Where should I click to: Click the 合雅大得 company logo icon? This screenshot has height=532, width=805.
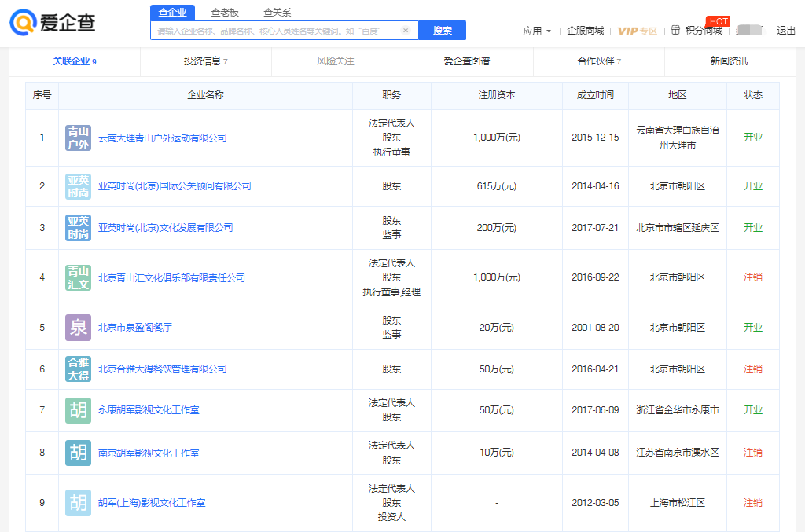[78, 369]
